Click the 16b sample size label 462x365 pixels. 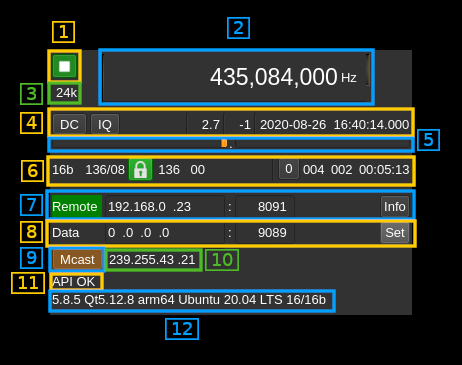pyautogui.click(x=62, y=170)
